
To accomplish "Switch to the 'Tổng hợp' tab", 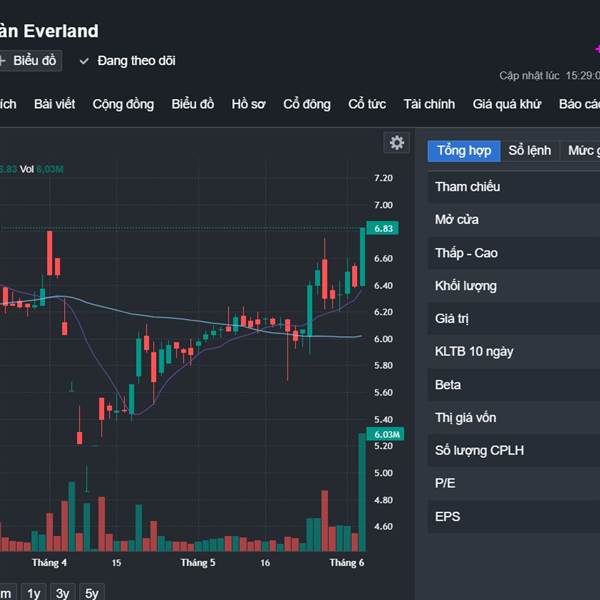I will [464, 151].
